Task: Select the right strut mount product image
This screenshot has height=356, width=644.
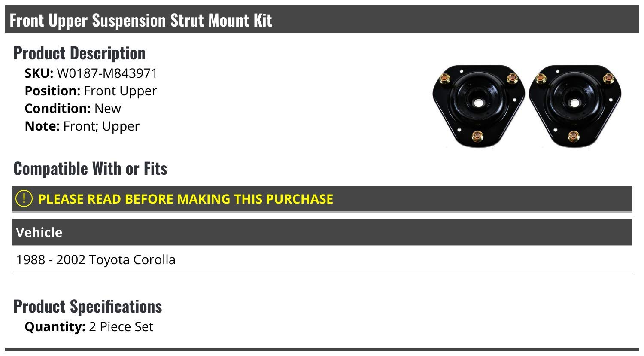Action: 575,106
